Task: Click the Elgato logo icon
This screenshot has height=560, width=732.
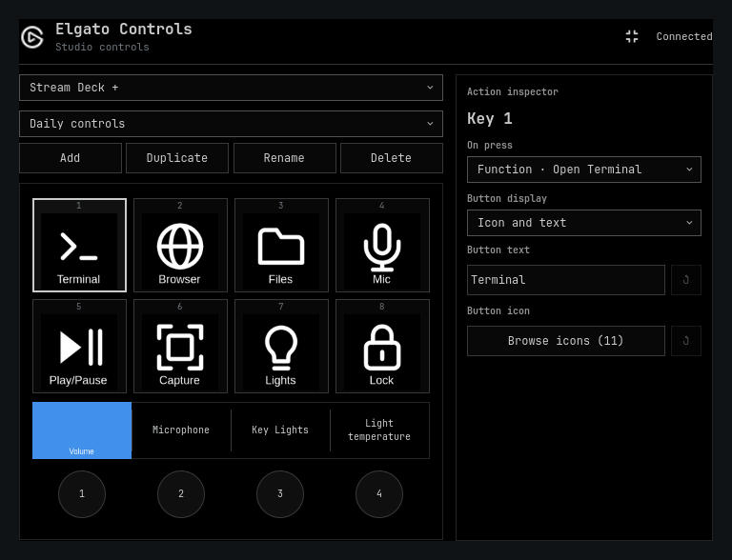Action: [x=32, y=37]
